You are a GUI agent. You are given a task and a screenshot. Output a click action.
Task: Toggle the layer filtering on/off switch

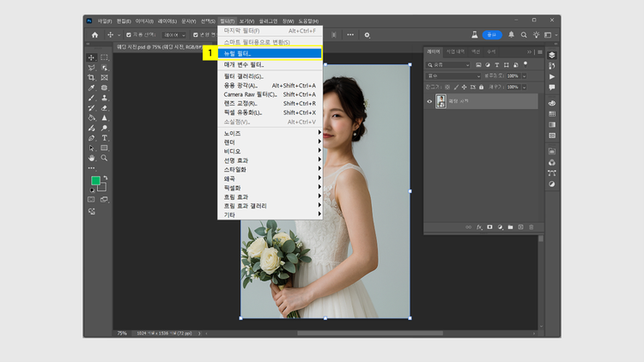(x=526, y=64)
